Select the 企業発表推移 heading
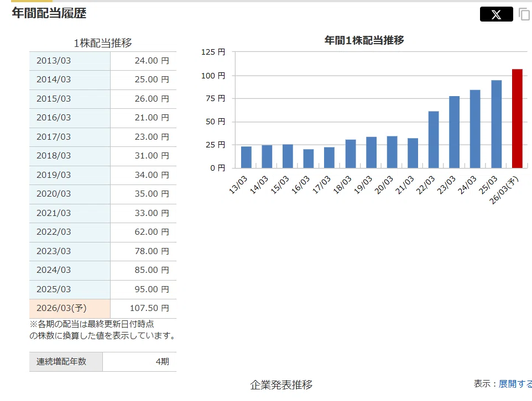This screenshot has height=401, width=532. pos(281,385)
